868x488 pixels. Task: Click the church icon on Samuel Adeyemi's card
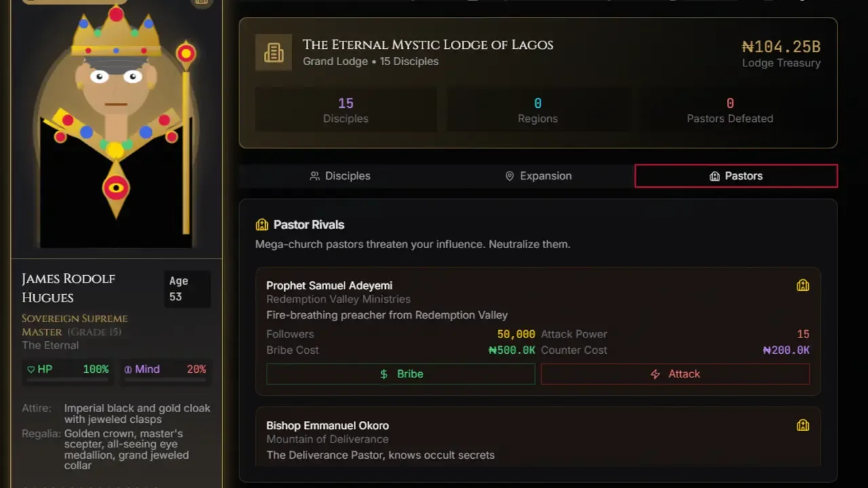803,285
